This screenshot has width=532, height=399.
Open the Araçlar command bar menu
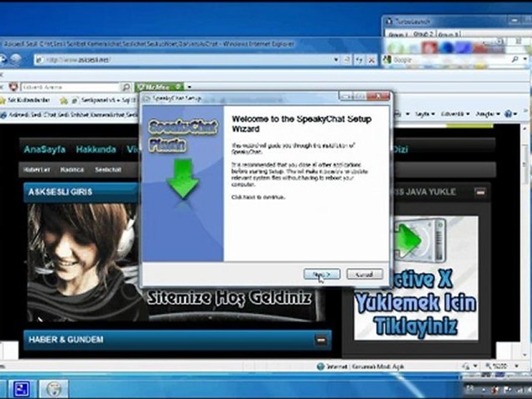coord(487,114)
